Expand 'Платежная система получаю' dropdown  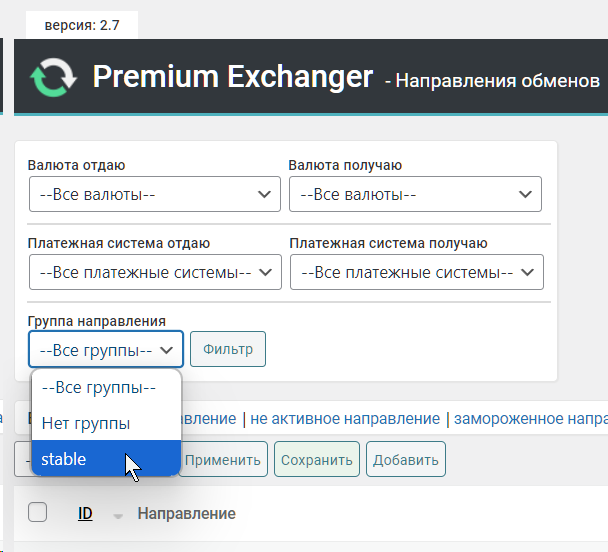(x=416, y=272)
